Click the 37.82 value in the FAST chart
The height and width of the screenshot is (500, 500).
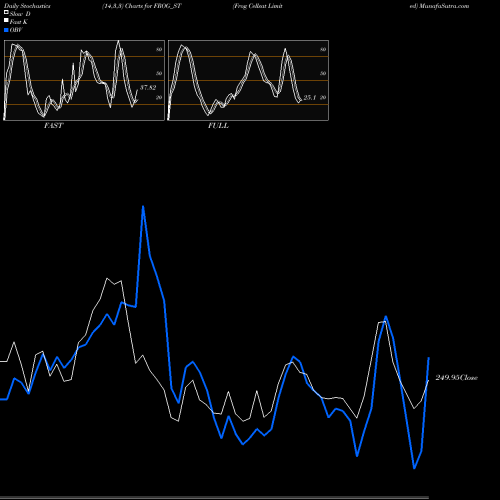(x=148, y=88)
